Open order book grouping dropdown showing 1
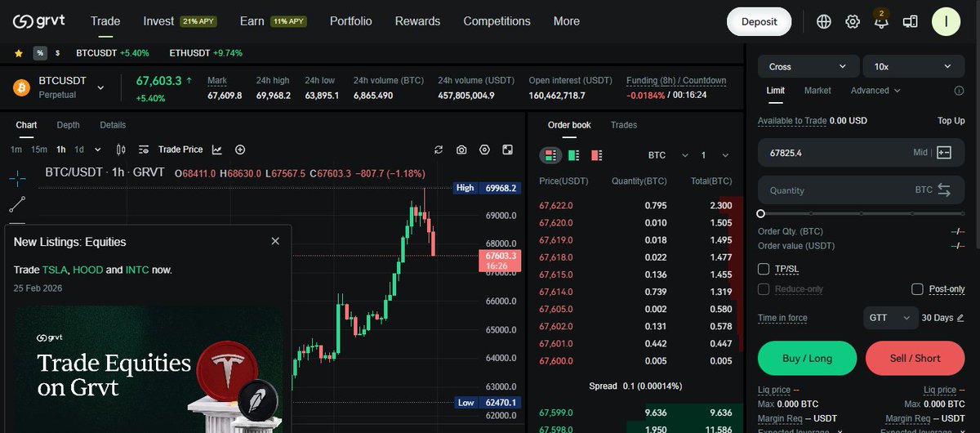This screenshot has height=433, width=980. pos(715,154)
